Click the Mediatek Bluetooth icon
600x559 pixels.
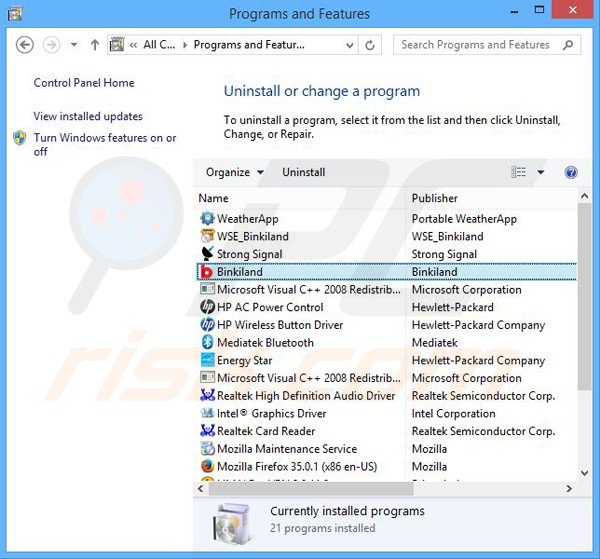coord(207,342)
